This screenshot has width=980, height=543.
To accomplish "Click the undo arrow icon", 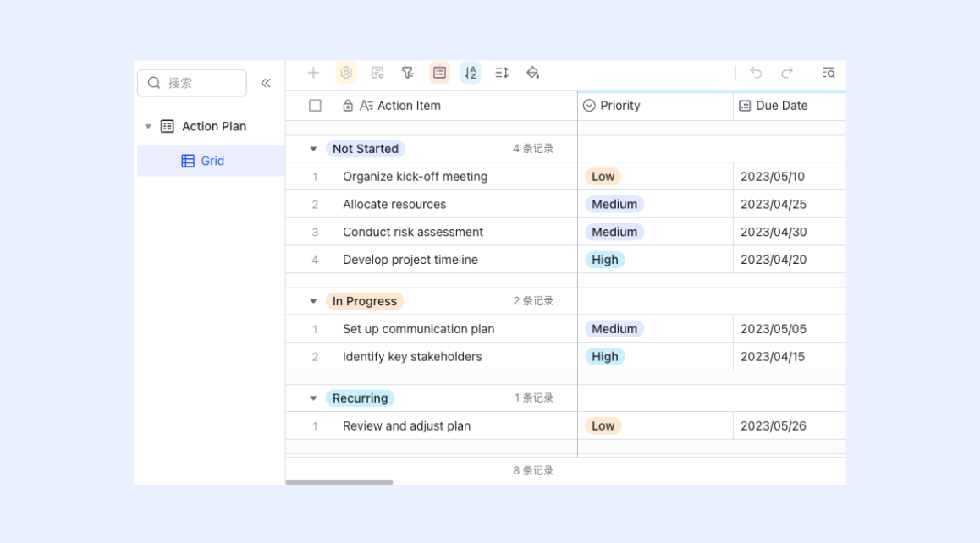I will click(x=757, y=73).
